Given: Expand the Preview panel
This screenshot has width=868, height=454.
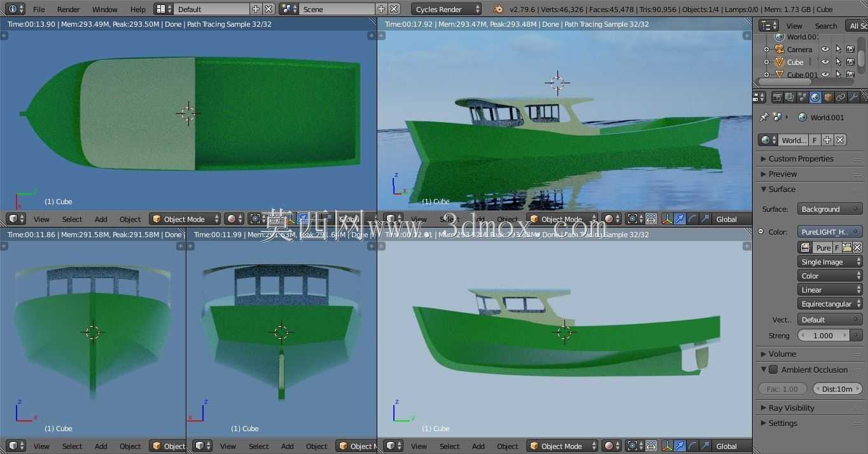Looking at the screenshot, I should 782,174.
